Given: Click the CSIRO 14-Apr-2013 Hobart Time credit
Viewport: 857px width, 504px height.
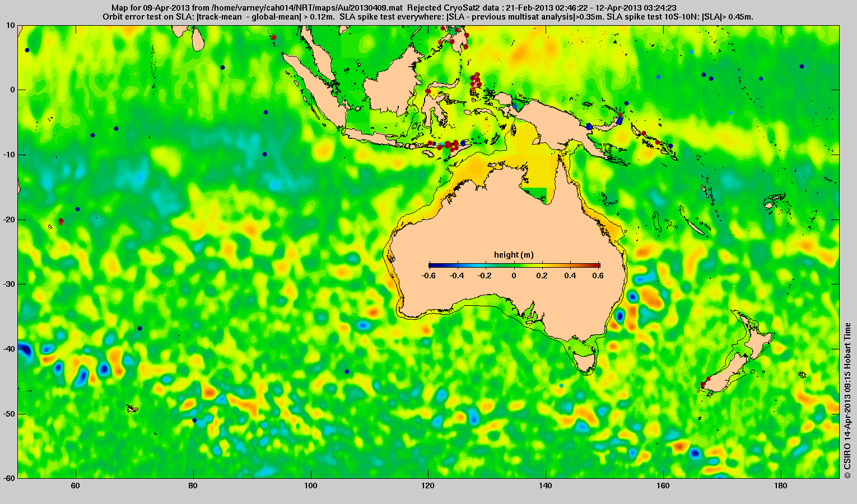Looking at the screenshot, I should coord(847,400).
